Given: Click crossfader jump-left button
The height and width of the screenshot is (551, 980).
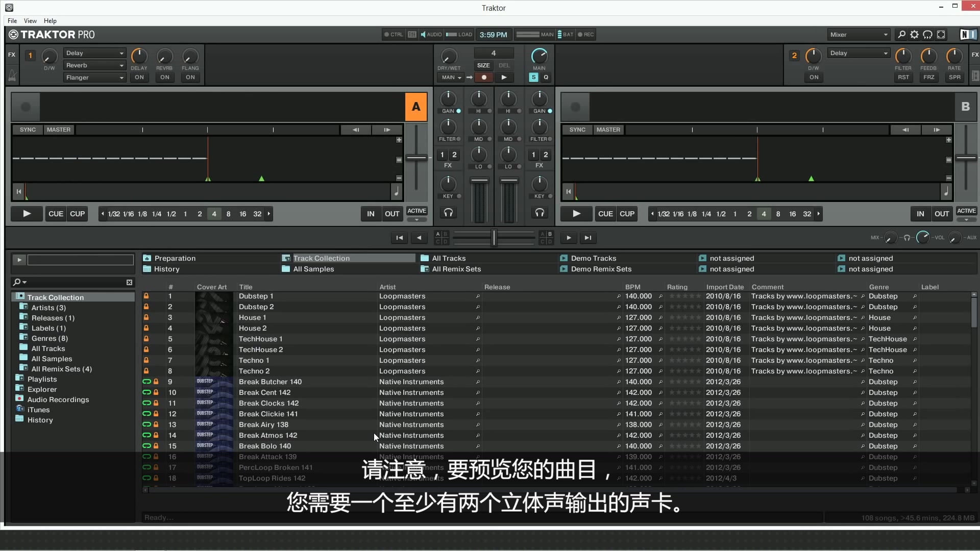Looking at the screenshot, I should (x=399, y=238).
